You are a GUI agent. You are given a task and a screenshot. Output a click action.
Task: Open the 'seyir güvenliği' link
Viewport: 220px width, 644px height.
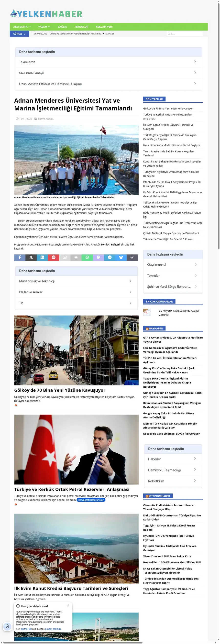click(x=108, y=221)
